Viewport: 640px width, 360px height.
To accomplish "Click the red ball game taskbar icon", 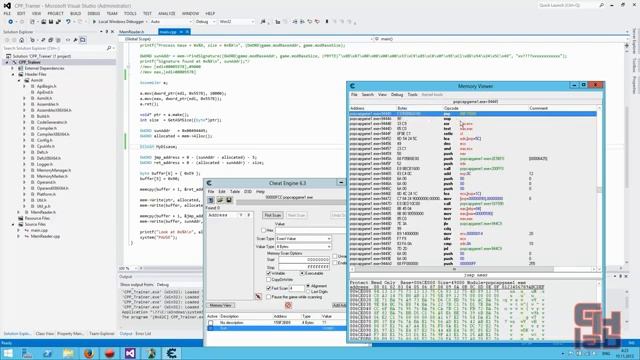I will [x=109, y=353].
